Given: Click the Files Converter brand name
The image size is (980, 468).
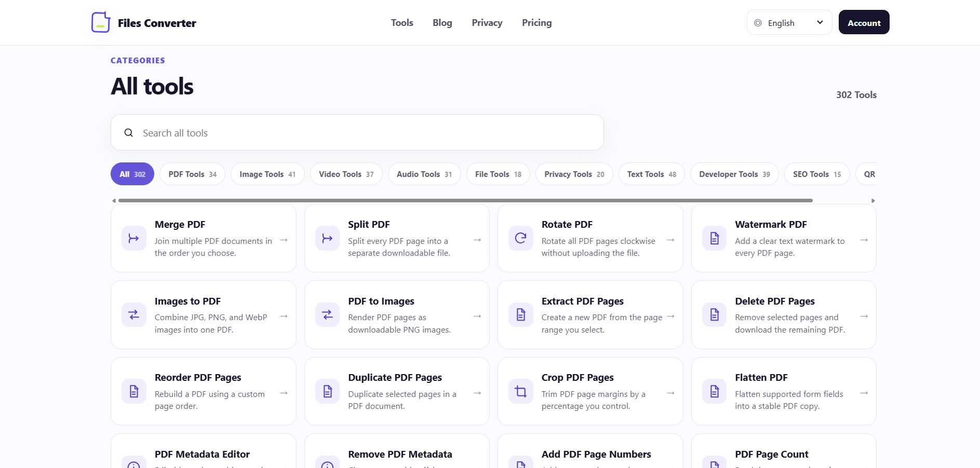Looking at the screenshot, I should click(x=157, y=23).
